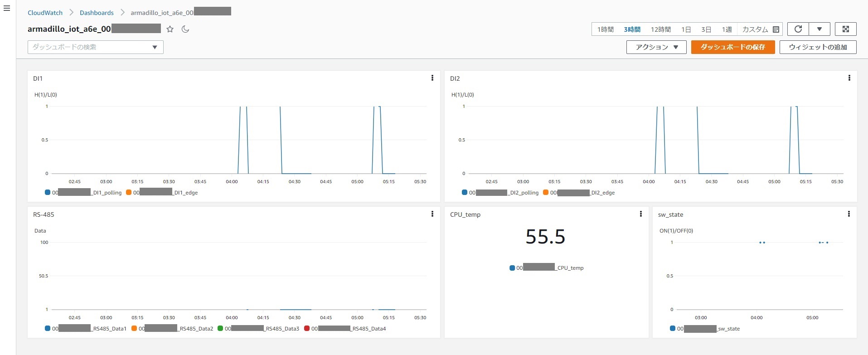Toggle dark mode moon icon
Viewport: 868px width, 355px height.
coord(185,29)
